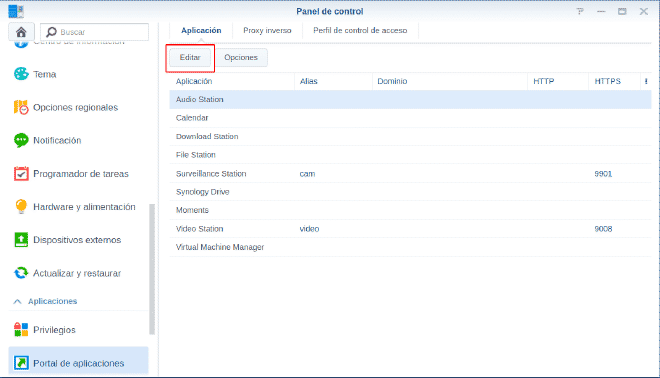Click the Control Panel window logo icon
Viewport: 660px width, 378px height.
[16, 12]
